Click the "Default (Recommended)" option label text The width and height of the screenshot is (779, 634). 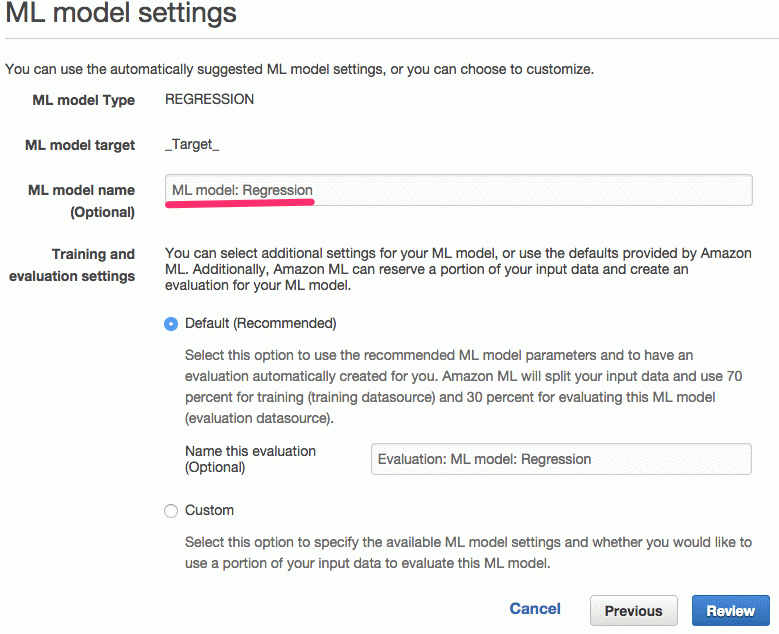(261, 323)
